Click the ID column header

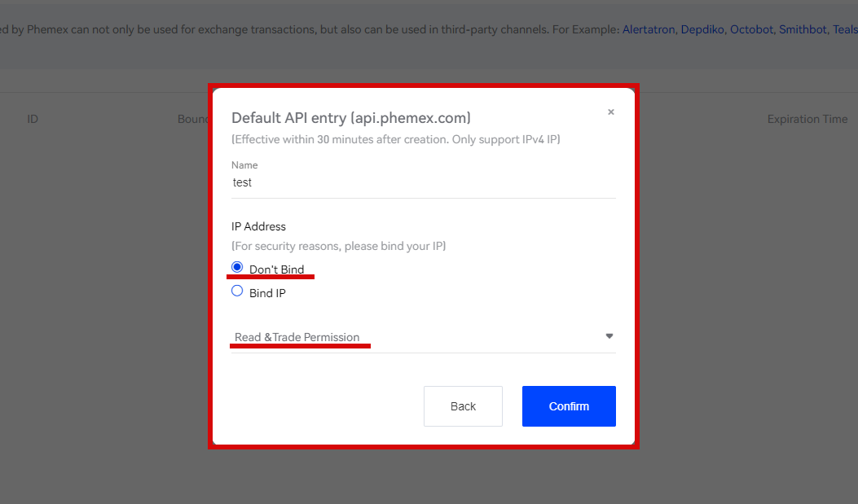click(33, 119)
